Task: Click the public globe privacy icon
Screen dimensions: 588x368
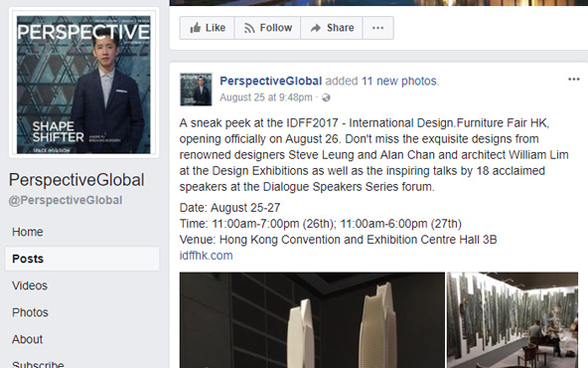Action: tap(326, 97)
